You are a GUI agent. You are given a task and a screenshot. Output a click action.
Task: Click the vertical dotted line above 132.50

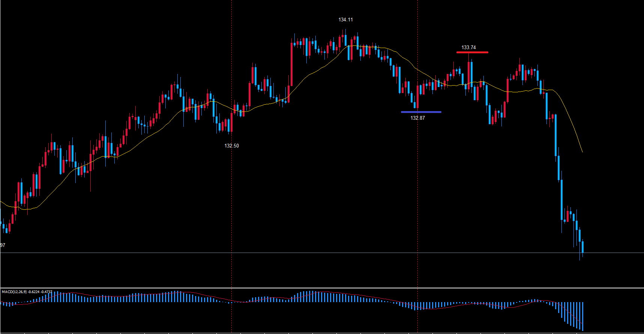click(231, 75)
